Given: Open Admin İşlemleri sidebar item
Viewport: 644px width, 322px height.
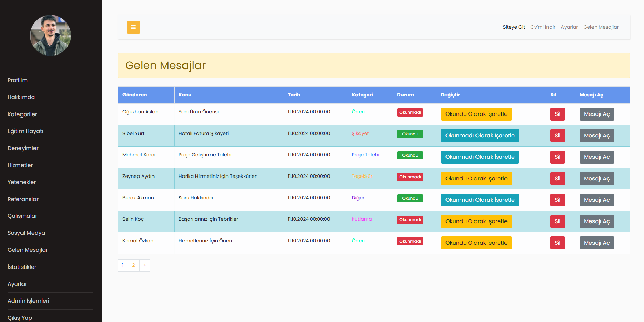Looking at the screenshot, I should pyautogui.click(x=28, y=301).
